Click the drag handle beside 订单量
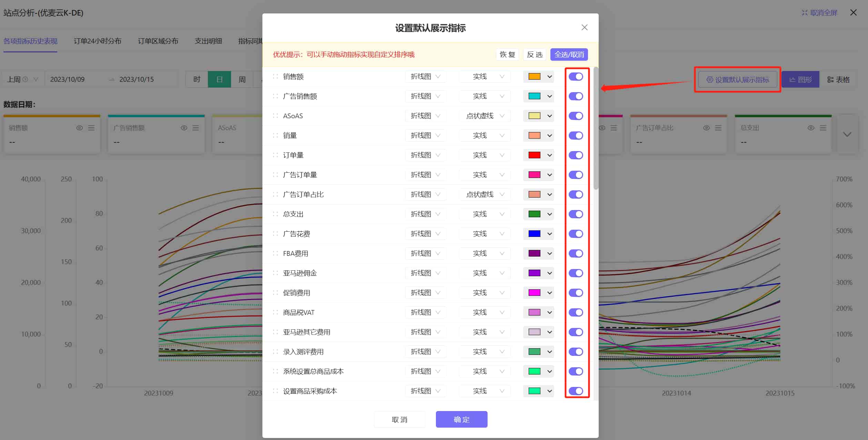868x440 pixels. [x=275, y=155]
